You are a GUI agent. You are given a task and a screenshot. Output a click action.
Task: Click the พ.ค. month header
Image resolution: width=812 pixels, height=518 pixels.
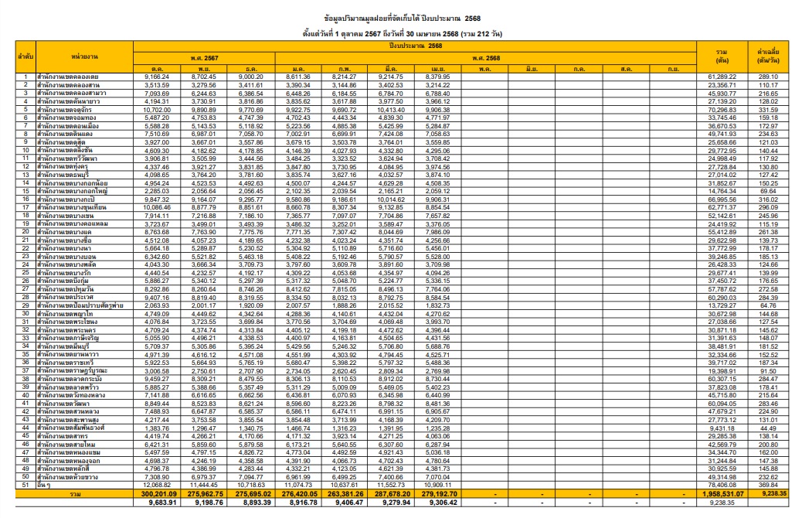484,68
